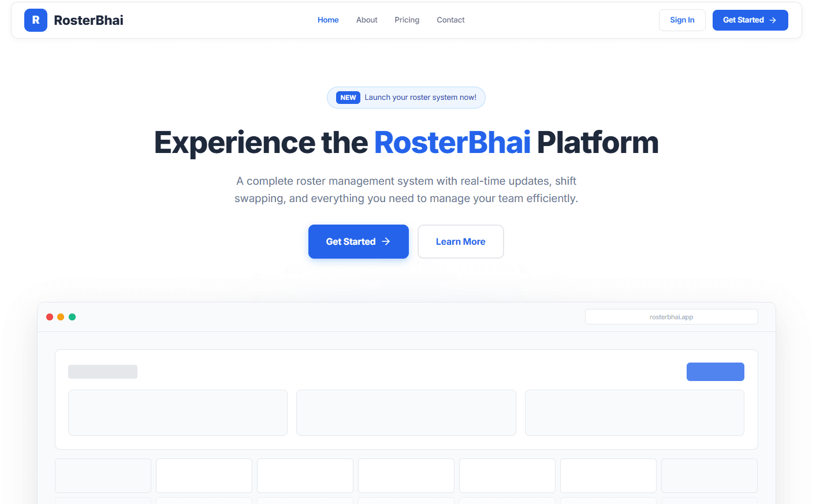Viewport: 816px width, 504px height.
Task: Click the rosterbhai.app address bar in mockup
Action: 671,316
